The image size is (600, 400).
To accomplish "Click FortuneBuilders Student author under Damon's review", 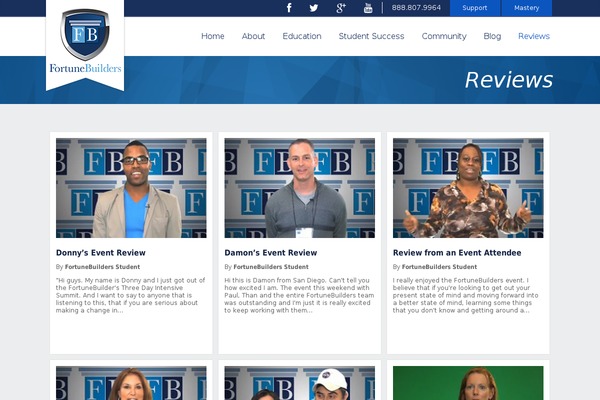I will point(271,267).
